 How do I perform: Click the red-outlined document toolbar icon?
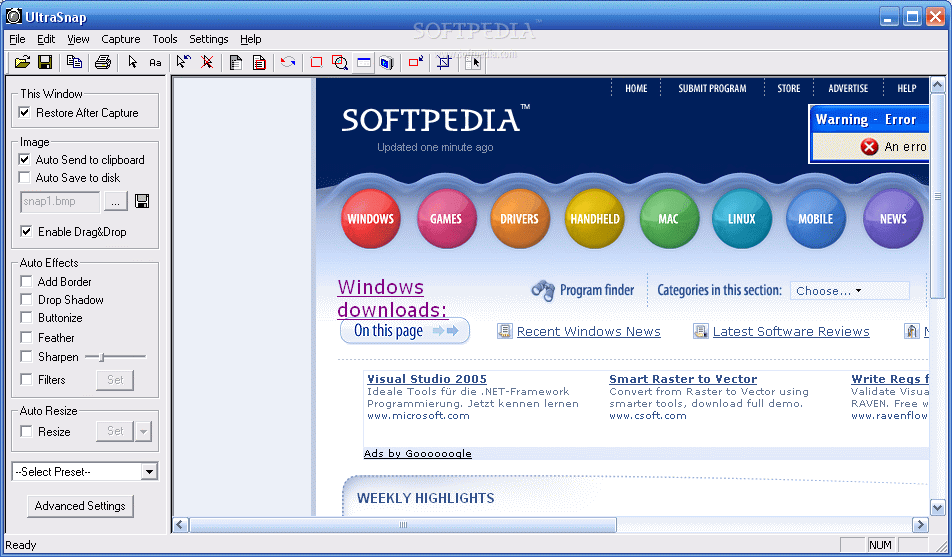[x=259, y=62]
